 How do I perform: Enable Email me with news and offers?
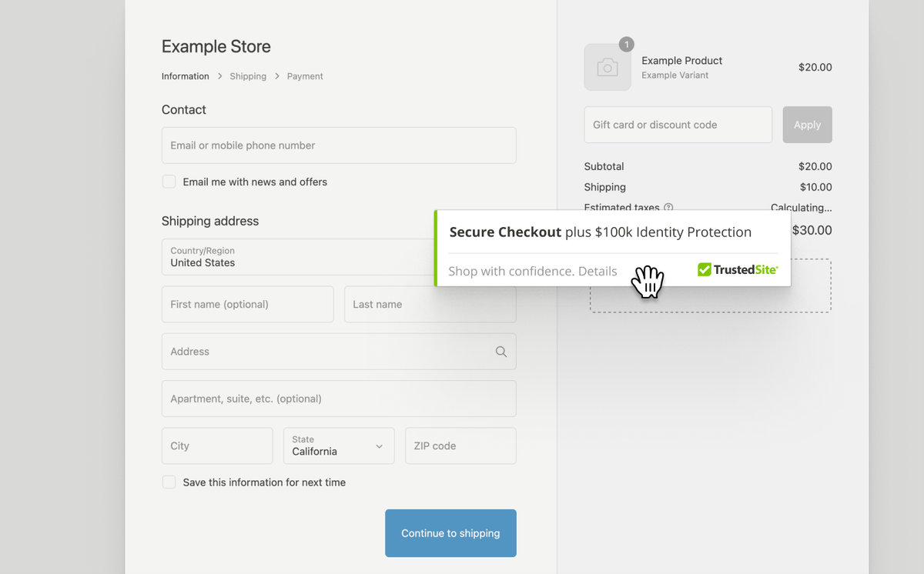tap(169, 182)
